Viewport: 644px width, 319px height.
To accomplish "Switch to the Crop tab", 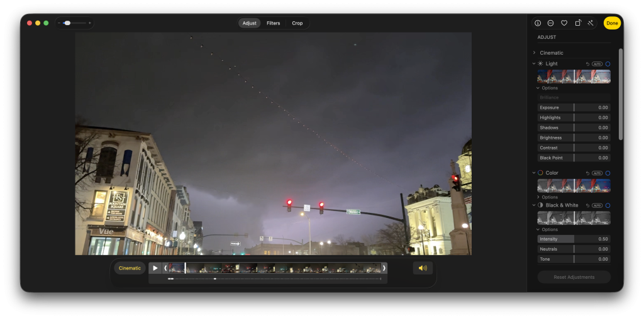I will (297, 23).
